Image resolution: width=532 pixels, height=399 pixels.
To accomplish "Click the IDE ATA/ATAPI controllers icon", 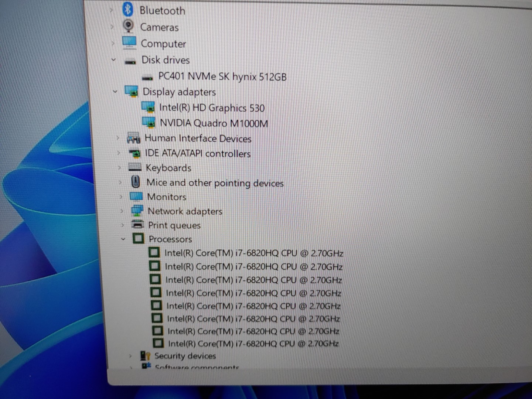I will pyautogui.click(x=134, y=153).
